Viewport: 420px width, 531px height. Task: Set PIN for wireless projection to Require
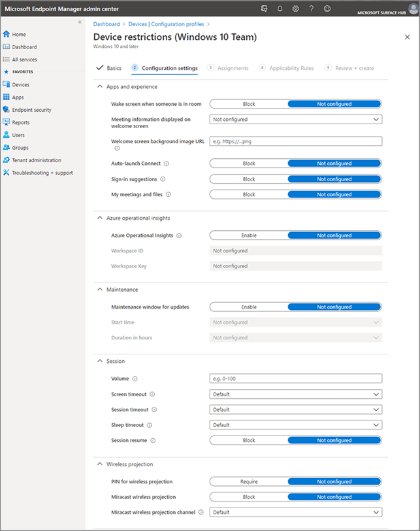pyautogui.click(x=249, y=481)
